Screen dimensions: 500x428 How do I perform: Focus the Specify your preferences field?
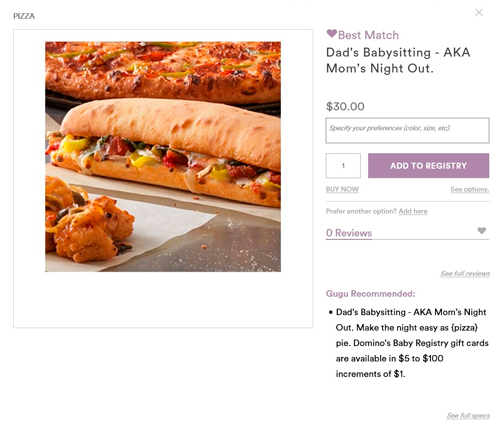[x=407, y=130]
